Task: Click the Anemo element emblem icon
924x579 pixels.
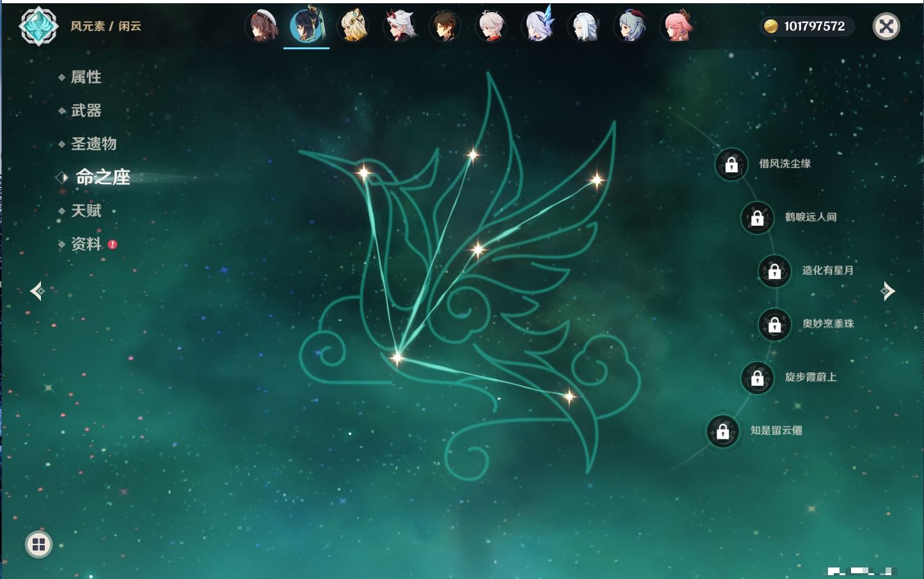Action: click(38, 26)
